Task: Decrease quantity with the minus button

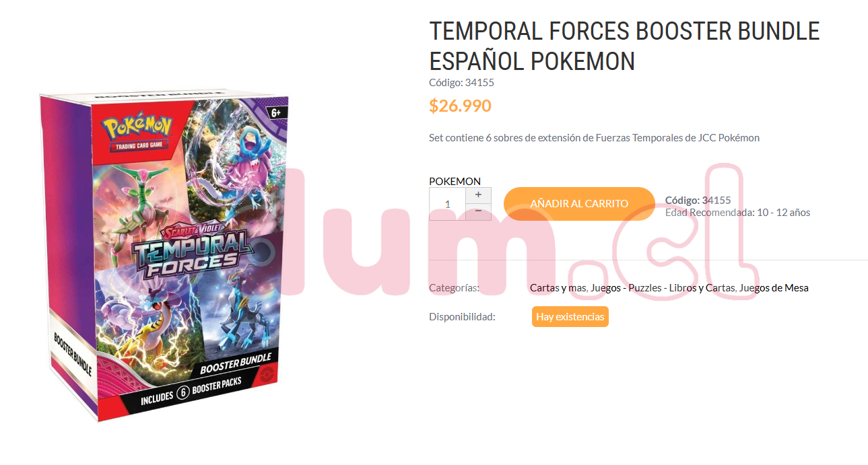Action: tap(478, 212)
